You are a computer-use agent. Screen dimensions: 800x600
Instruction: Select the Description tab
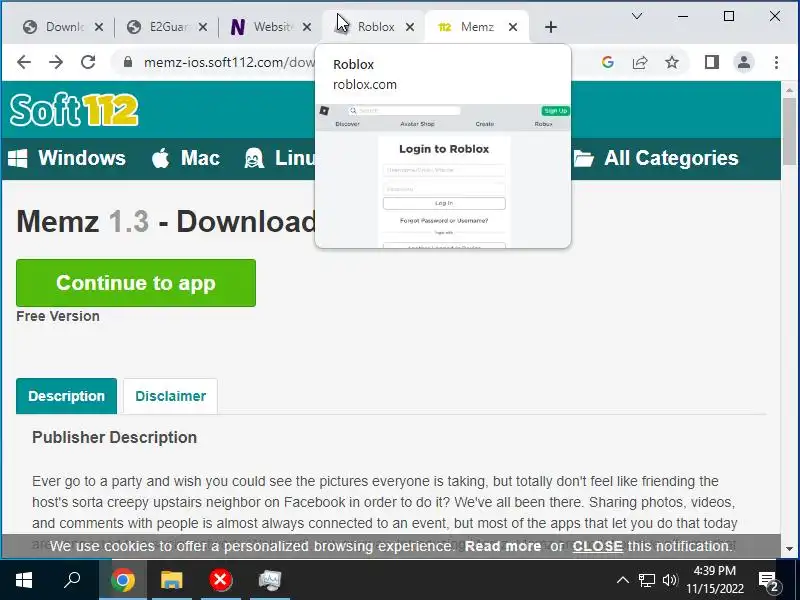click(66, 396)
